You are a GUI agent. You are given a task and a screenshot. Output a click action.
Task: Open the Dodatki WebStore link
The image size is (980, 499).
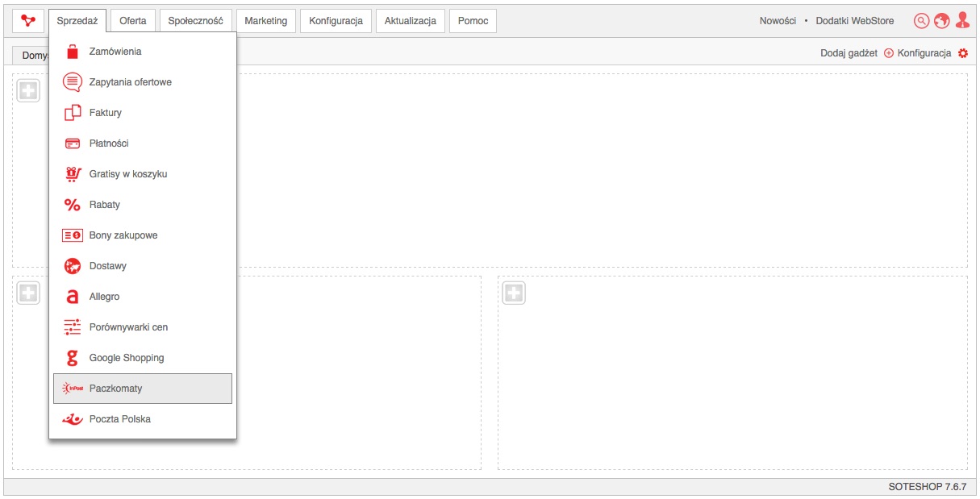[x=855, y=21]
